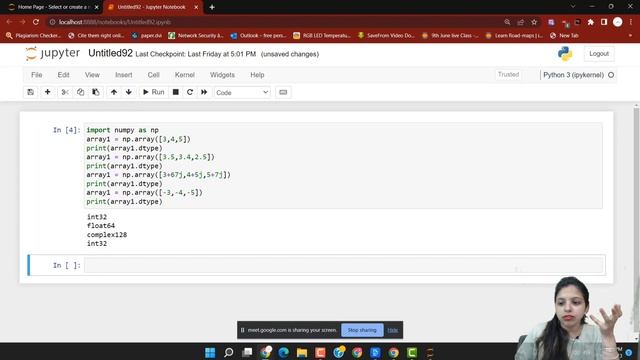Open the Insert menu
The width and height of the screenshot is (640, 360).
pos(124,75)
